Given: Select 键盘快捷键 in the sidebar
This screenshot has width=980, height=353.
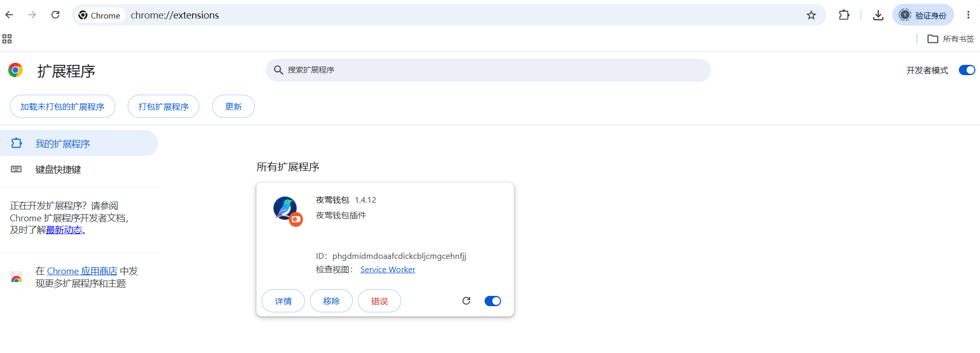Looking at the screenshot, I should (x=79, y=169).
